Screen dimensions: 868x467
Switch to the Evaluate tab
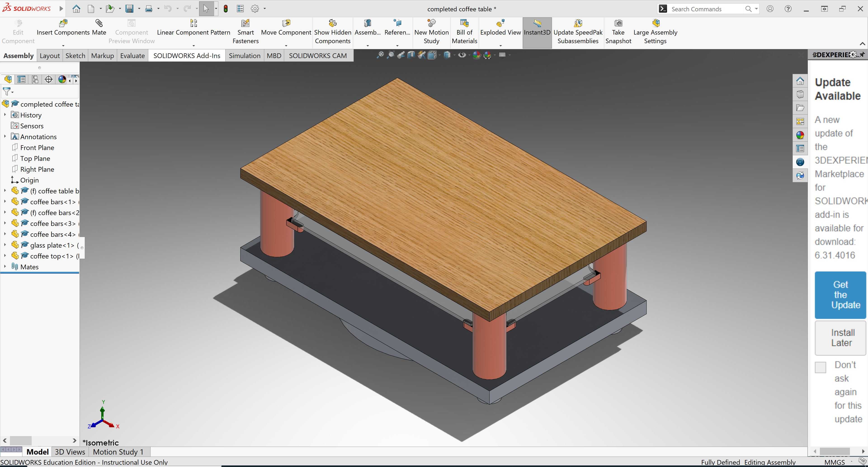tap(132, 56)
